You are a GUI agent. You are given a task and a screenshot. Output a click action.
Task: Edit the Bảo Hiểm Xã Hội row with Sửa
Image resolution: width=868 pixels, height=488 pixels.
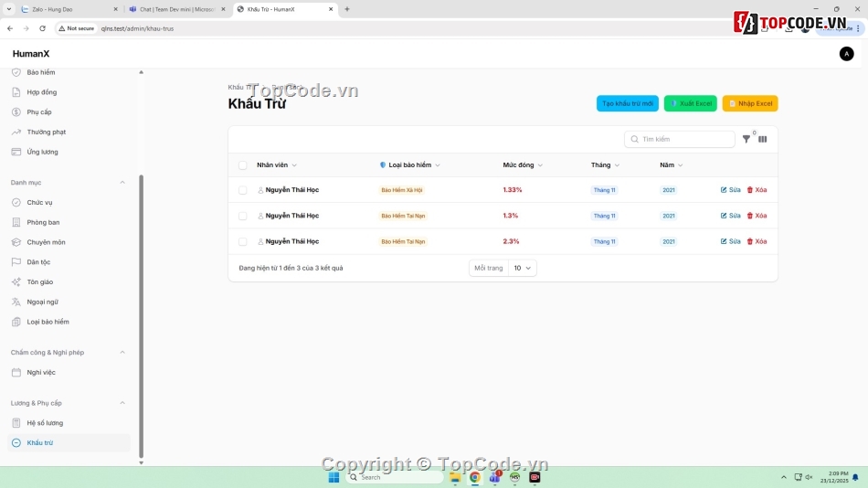(x=730, y=190)
